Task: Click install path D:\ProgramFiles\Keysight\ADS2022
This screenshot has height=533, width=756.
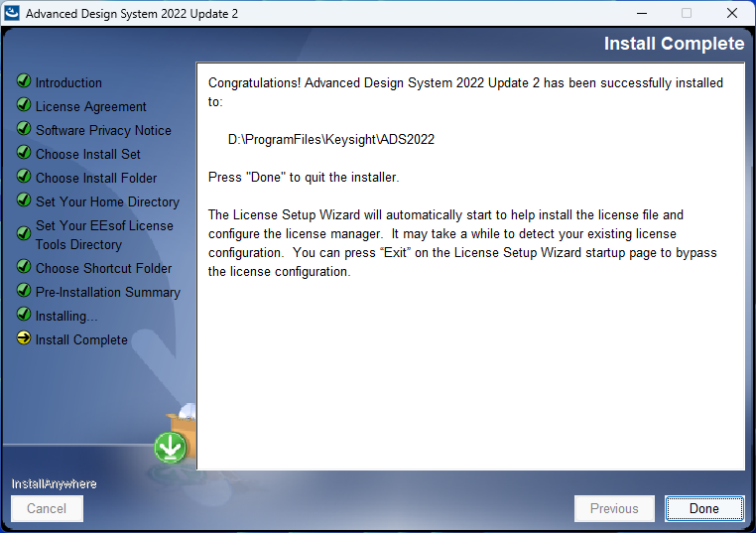Action: click(331, 140)
